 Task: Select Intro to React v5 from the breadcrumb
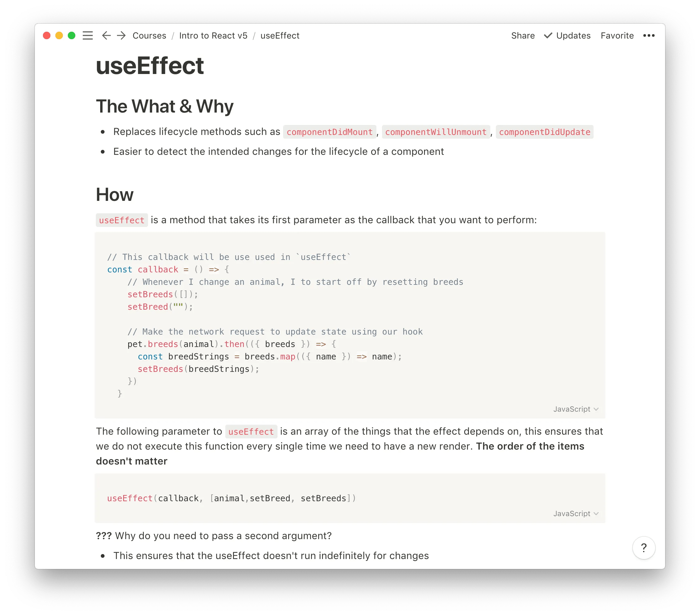tap(213, 35)
